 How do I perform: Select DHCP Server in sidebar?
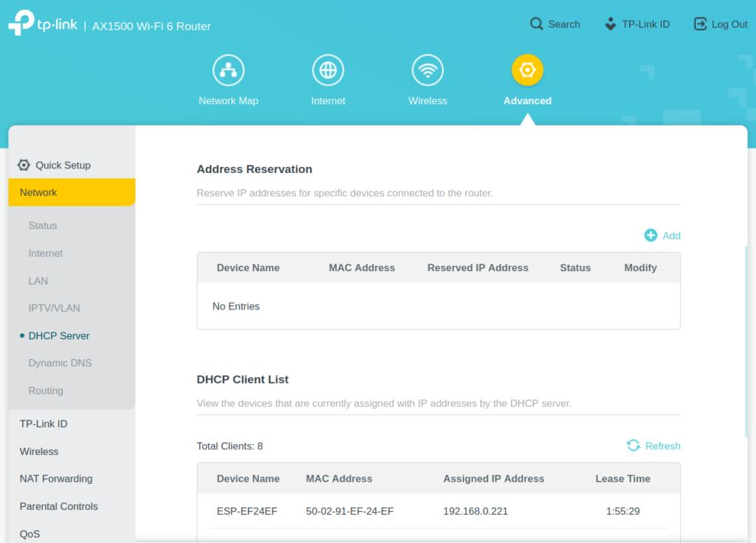59,336
